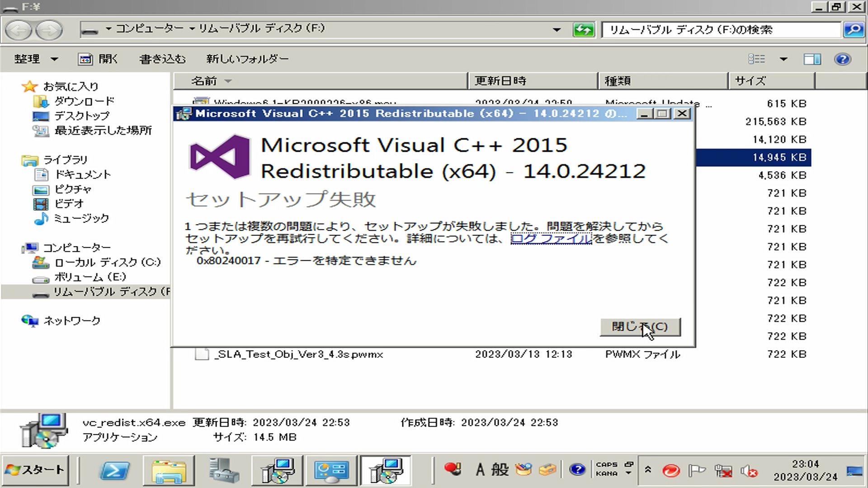
Task: Open Explorer help question mark icon
Action: (843, 59)
